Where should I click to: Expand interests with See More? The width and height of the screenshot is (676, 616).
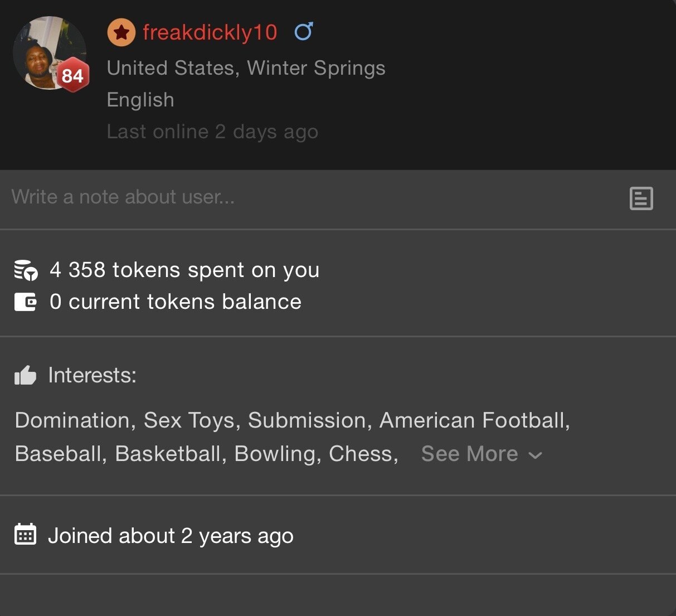[x=470, y=454]
